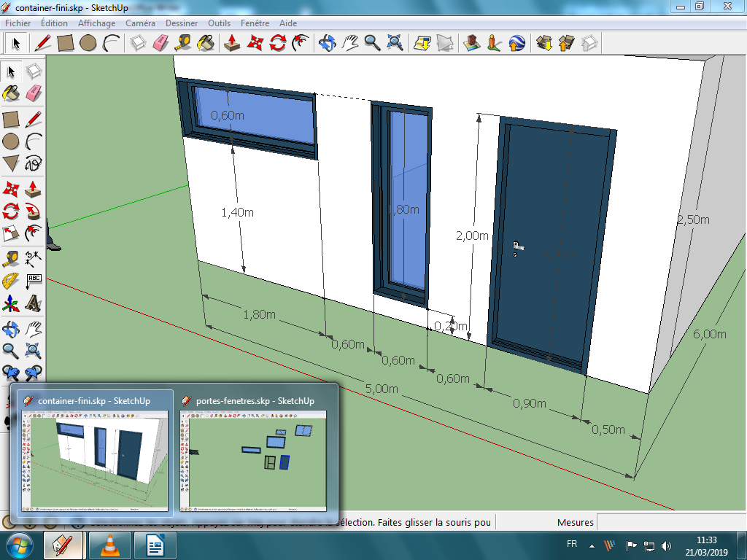Viewport: 747px width, 560px height.
Task: Select the Freehand drawing tool
Action: (34, 163)
